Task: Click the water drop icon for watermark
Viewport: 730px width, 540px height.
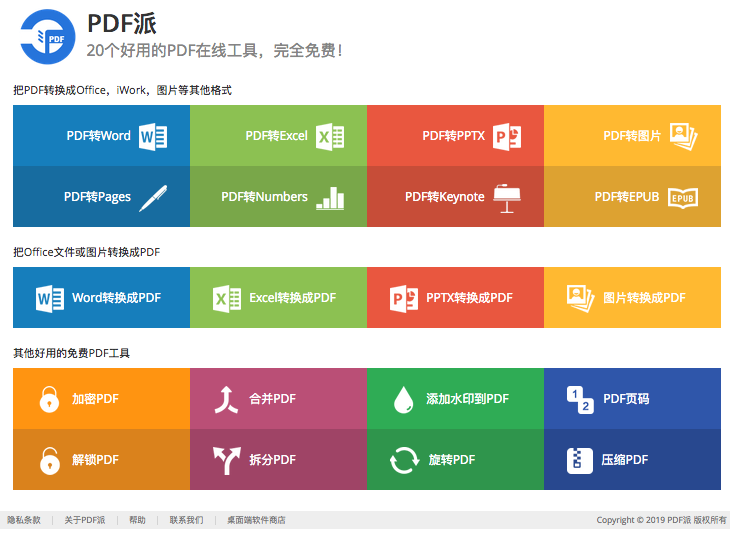Action: coord(404,399)
